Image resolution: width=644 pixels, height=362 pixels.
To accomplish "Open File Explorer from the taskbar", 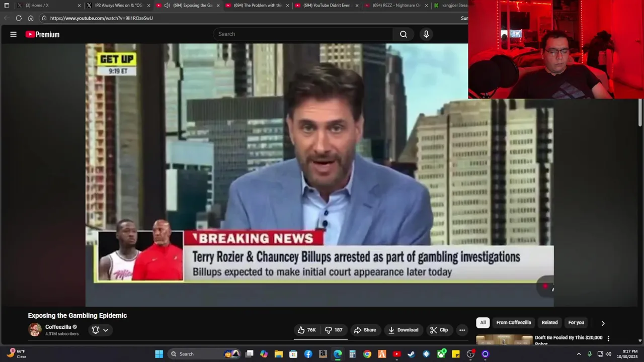I will 279,354.
